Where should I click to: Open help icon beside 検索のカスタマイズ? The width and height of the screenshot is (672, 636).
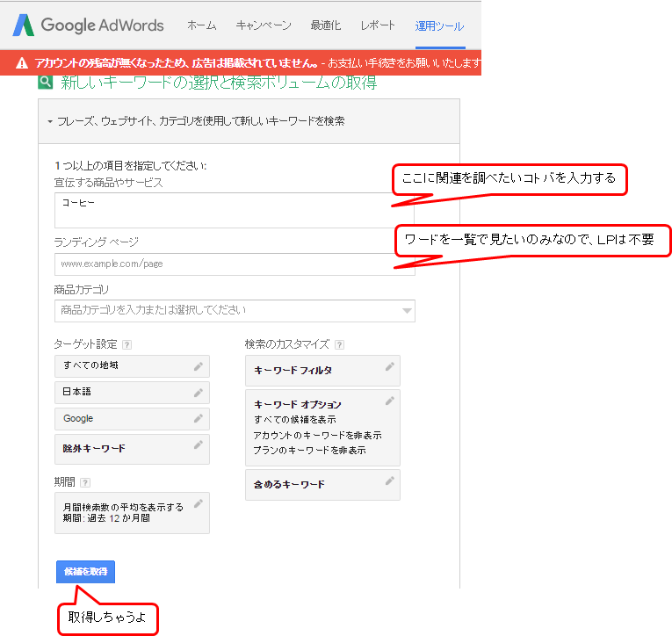tap(339, 344)
